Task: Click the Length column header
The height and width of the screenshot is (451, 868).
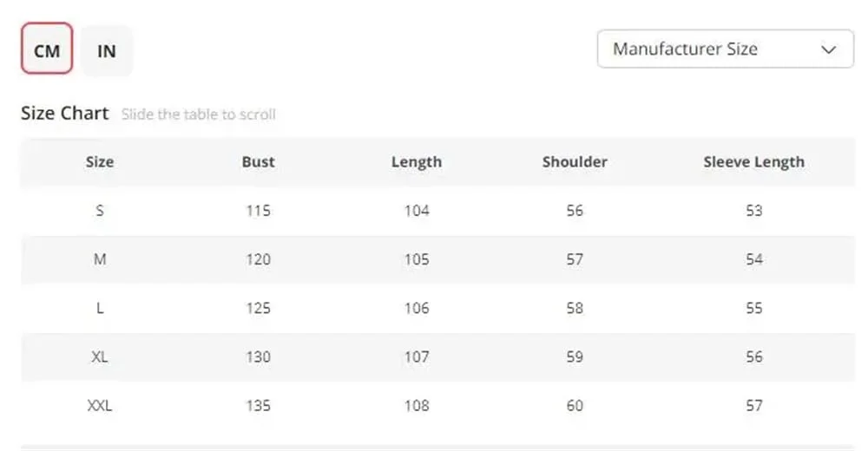Action: click(417, 162)
